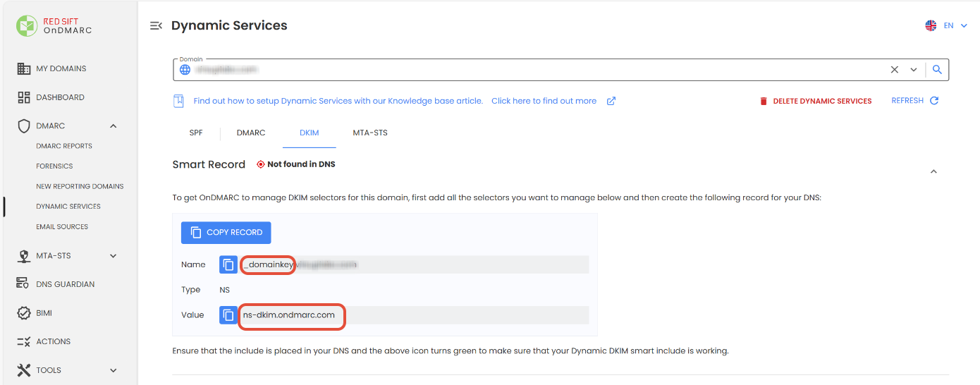The height and width of the screenshot is (385, 980).
Task: Collapse the sidebar with the menu icon
Action: pyautogui.click(x=156, y=25)
